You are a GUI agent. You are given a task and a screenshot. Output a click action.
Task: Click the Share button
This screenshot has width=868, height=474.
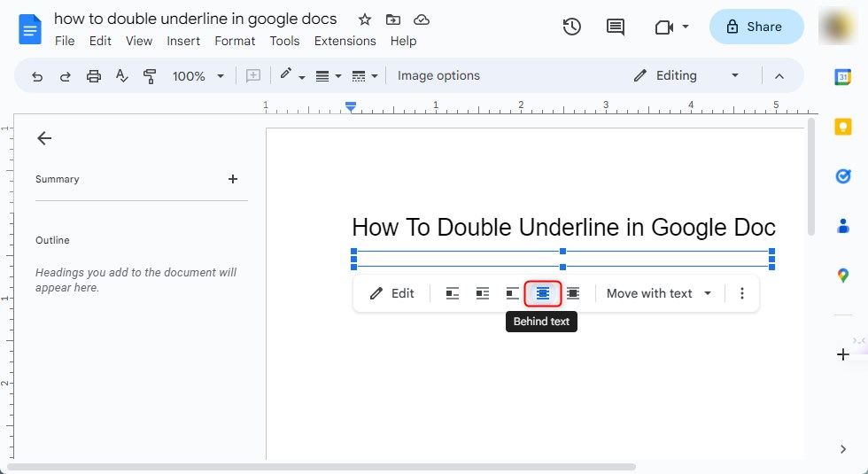pyautogui.click(x=756, y=27)
